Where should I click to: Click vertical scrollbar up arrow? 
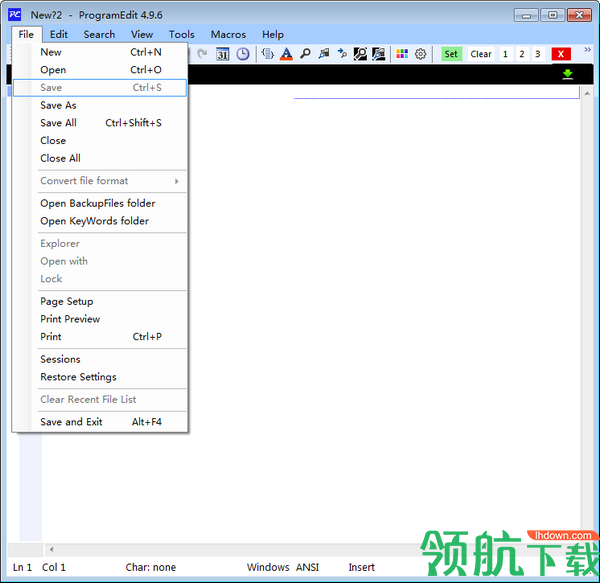point(587,93)
